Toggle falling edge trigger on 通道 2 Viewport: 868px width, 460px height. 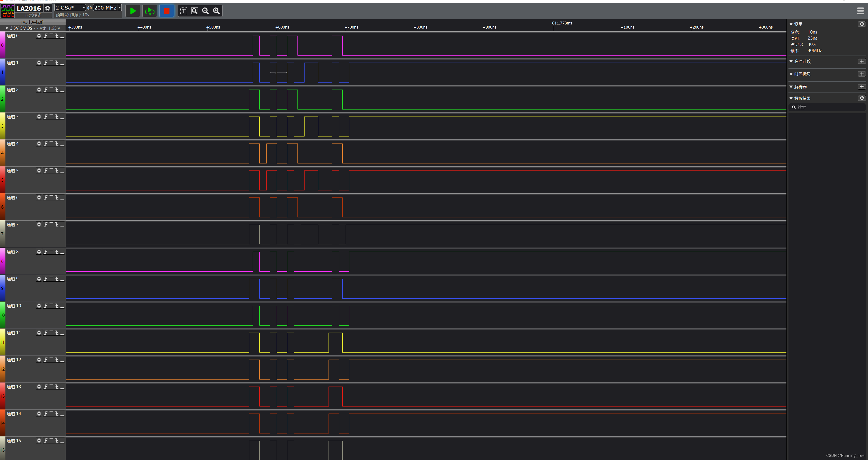pyautogui.click(x=57, y=90)
